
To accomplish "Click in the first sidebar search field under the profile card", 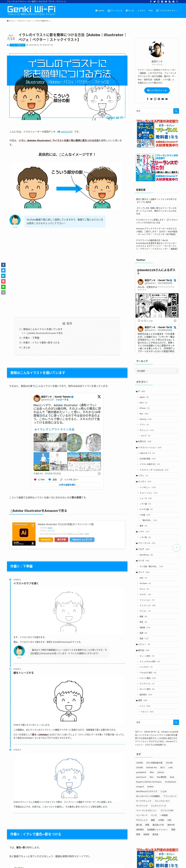I will tap(154, 111).
